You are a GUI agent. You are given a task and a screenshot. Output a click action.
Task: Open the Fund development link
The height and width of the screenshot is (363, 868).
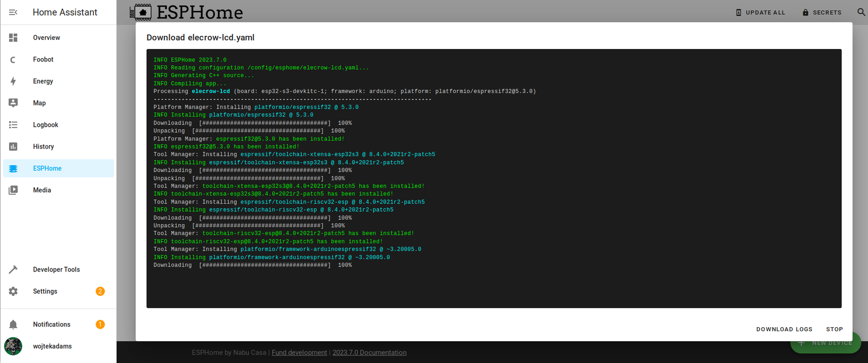point(299,352)
